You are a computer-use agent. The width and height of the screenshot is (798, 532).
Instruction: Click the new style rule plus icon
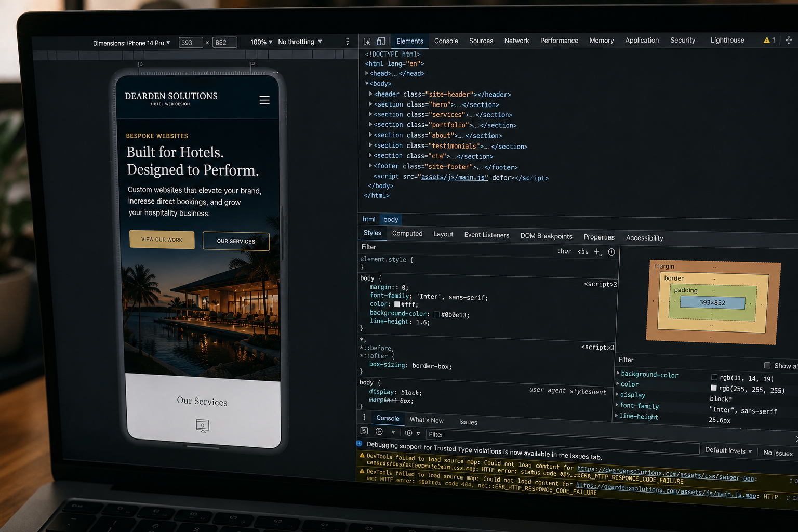(x=597, y=252)
